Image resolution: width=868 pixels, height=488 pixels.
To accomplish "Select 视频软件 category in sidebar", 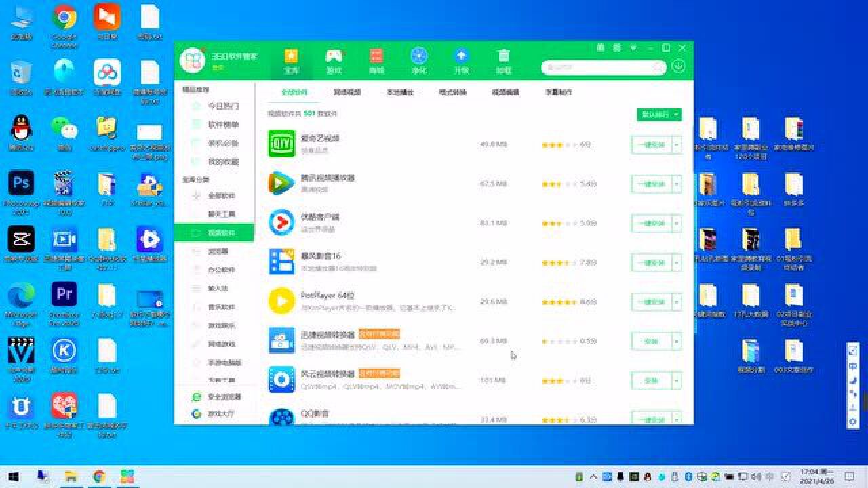I will click(x=214, y=232).
